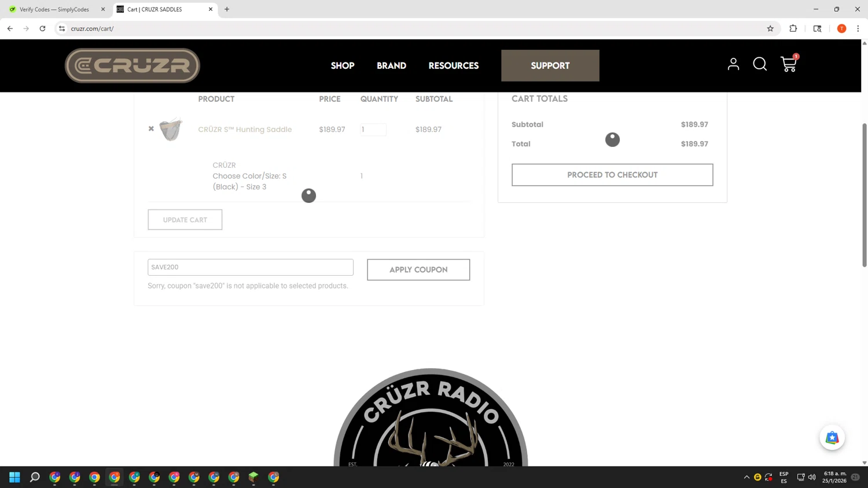Open the CRÜZR S Hunting Saddle product link

(245, 130)
